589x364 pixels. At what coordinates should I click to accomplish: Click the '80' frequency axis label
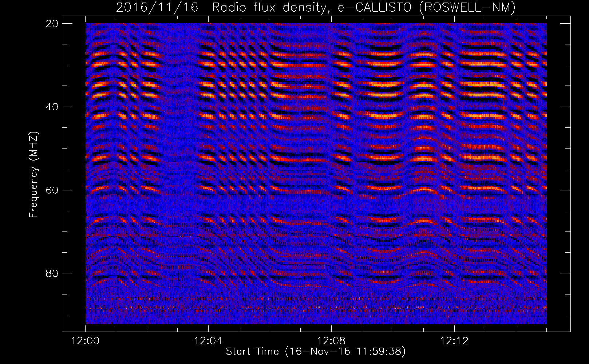52,273
